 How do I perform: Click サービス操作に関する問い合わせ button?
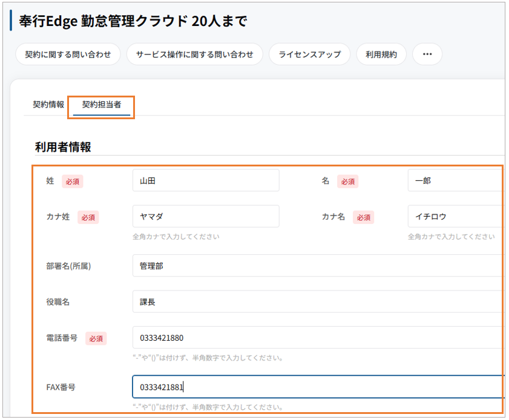coord(194,54)
